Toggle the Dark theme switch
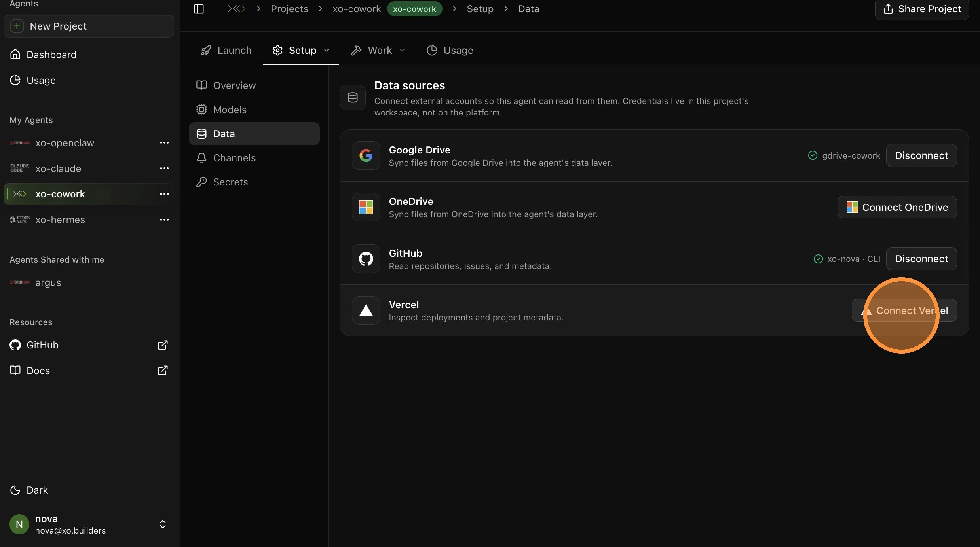Screen dimensions: 980x547 [28, 490]
